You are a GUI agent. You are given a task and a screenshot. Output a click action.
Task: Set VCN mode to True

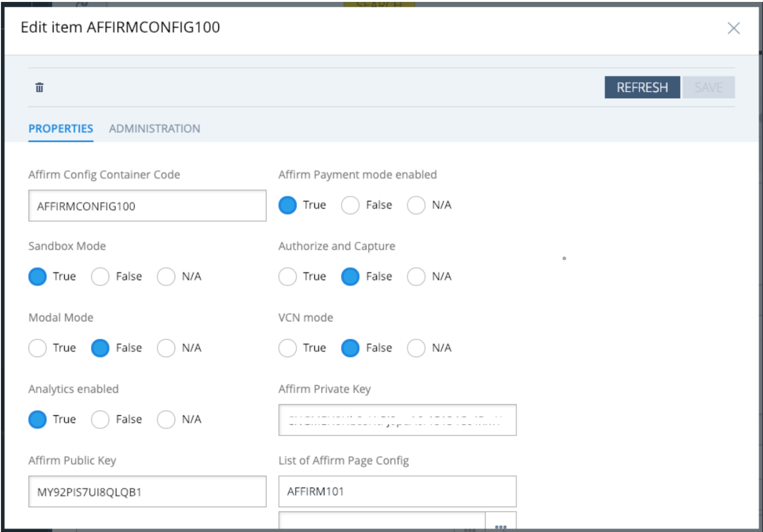tap(288, 348)
